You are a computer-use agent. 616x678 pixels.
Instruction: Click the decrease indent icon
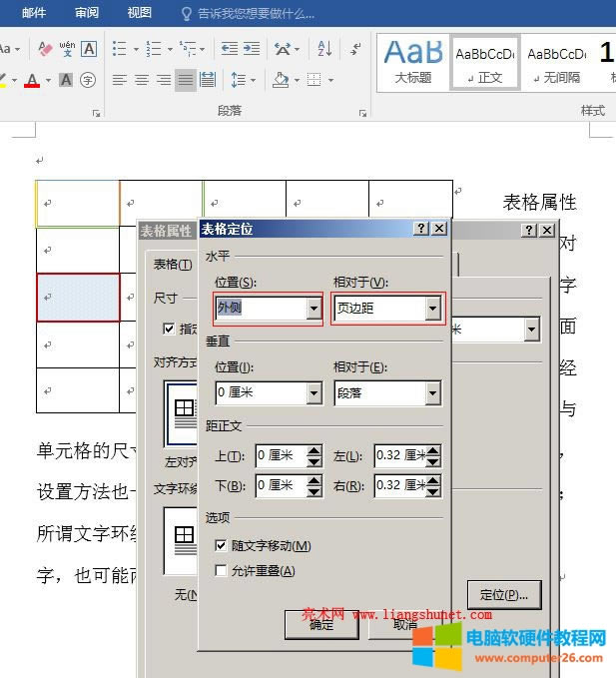[230, 48]
